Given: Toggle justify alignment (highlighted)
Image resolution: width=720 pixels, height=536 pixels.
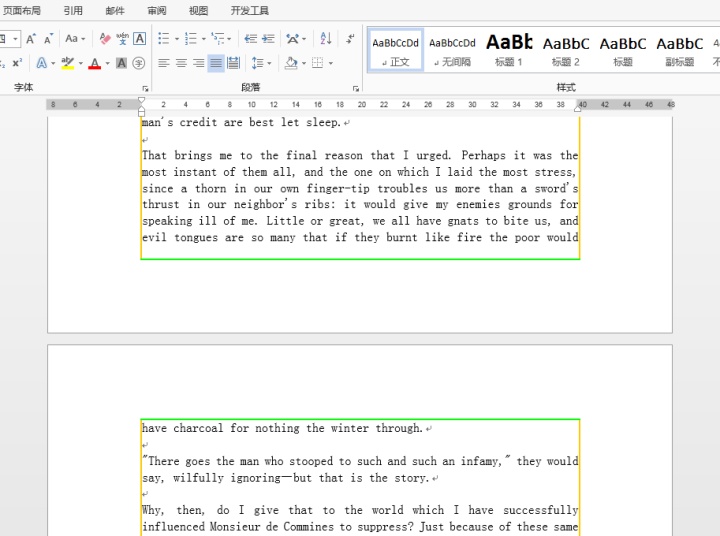Looking at the screenshot, I should (x=216, y=63).
